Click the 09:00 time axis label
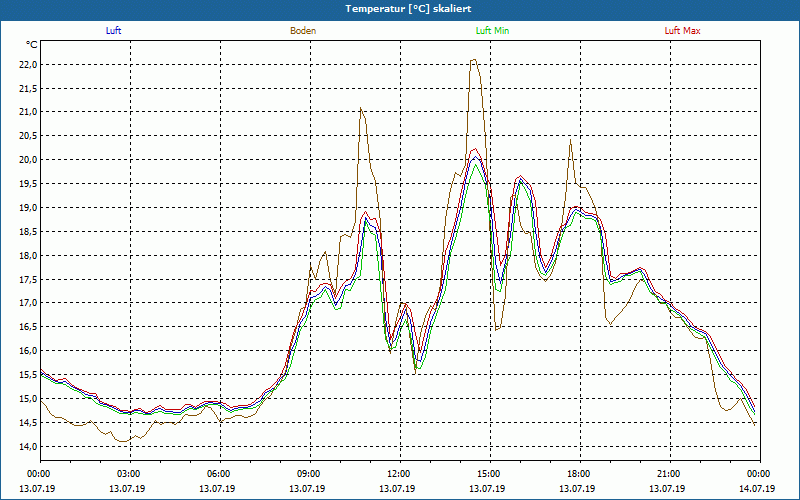Viewport: 800px width, 500px height. [307, 474]
